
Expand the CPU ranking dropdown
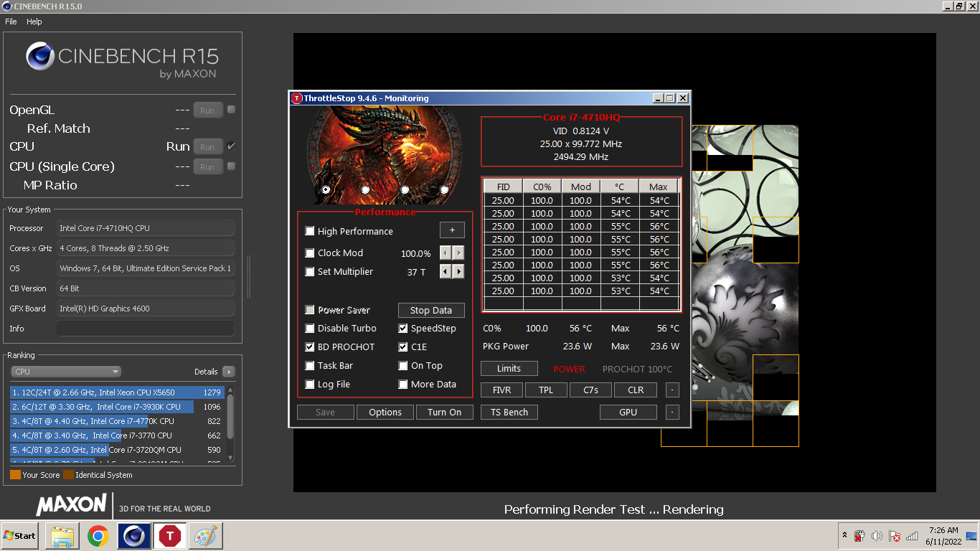(66, 372)
